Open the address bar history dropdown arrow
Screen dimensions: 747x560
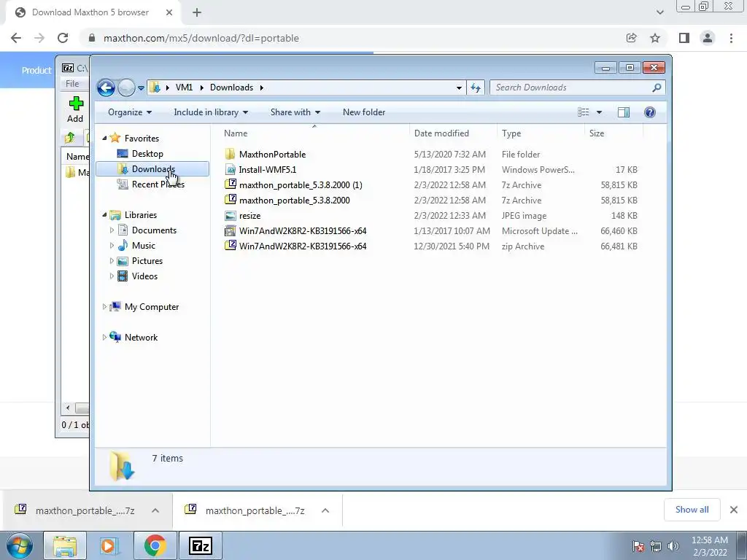pos(459,87)
